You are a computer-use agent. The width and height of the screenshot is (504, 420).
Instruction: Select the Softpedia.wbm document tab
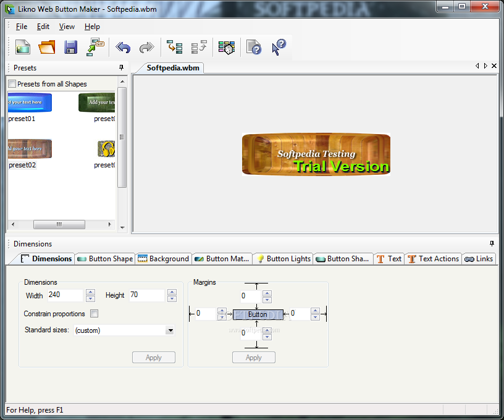pos(173,68)
